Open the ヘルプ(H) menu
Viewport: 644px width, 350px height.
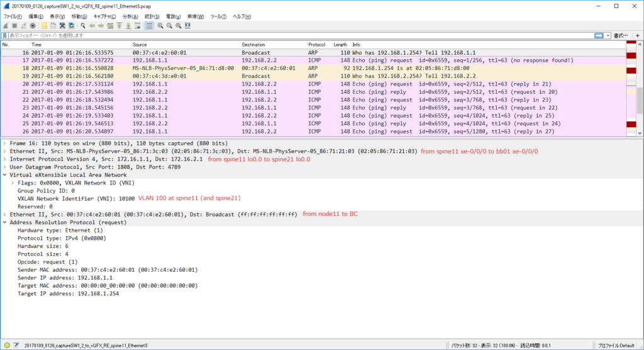(x=242, y=16)
